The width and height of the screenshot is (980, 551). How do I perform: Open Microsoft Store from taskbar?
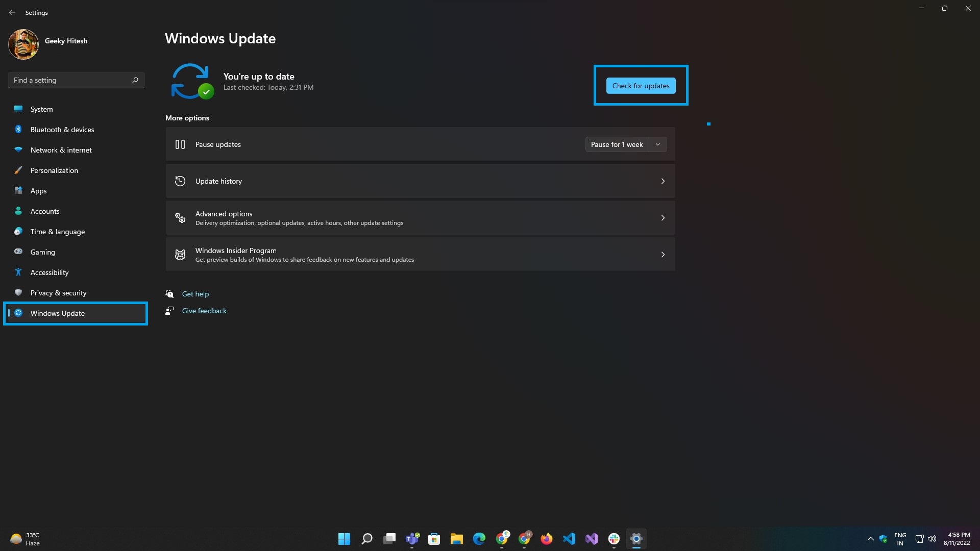pos(434,539)
